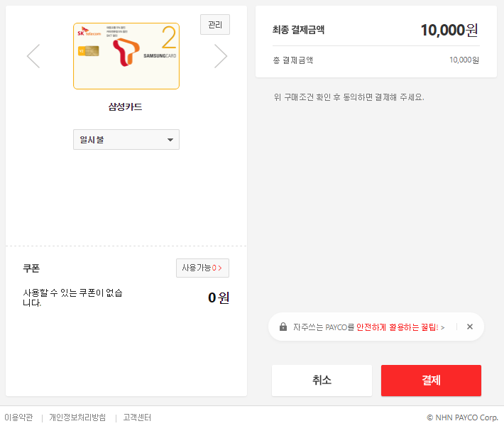
Task: Click the lock icon in PAYCO tip banner
Action: pos(283,327)
